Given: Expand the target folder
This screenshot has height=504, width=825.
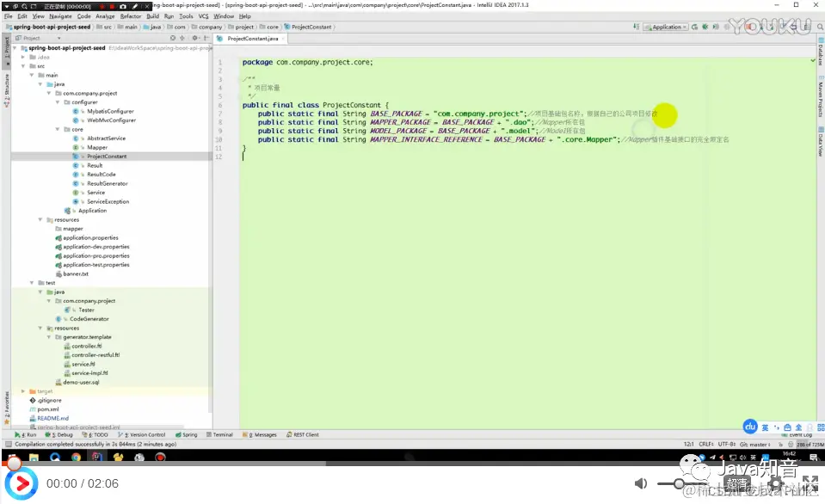Looking at the screenshot, I should pyautogui.click(x=23, y=391).
